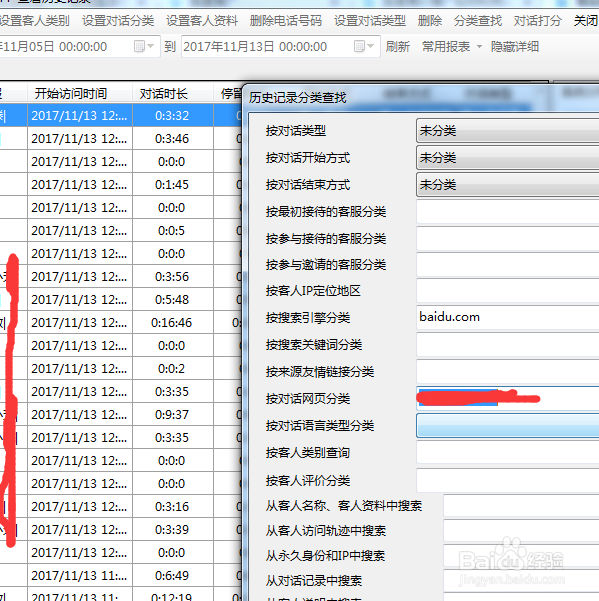Click the 按对话网页分类 input field
This screenshot has height=601, width=599.
pos(507,399)
